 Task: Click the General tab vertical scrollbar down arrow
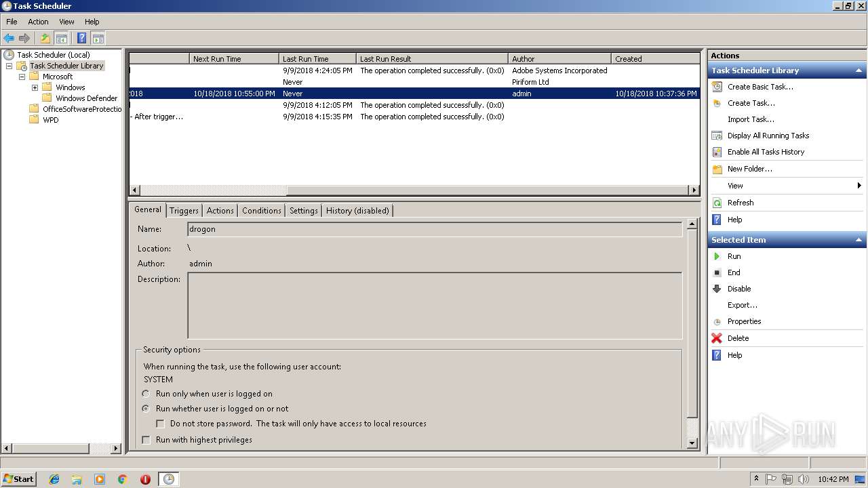click(x=692, y=443)
